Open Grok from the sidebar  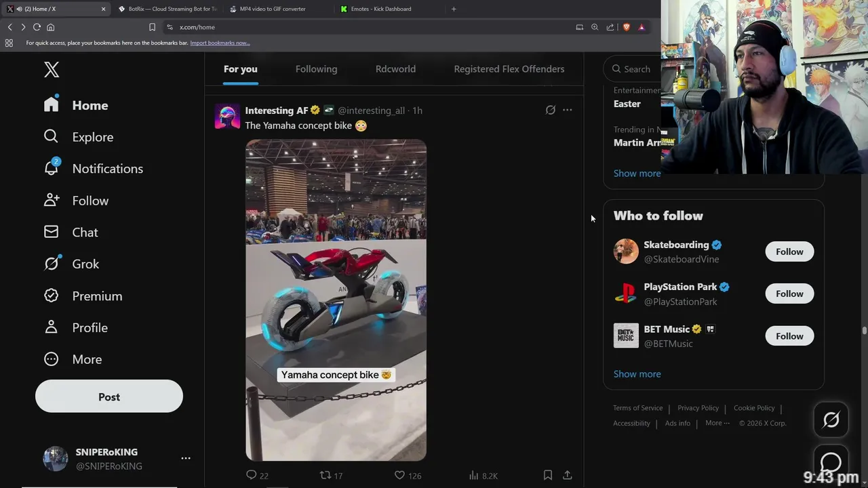point(71,264)
